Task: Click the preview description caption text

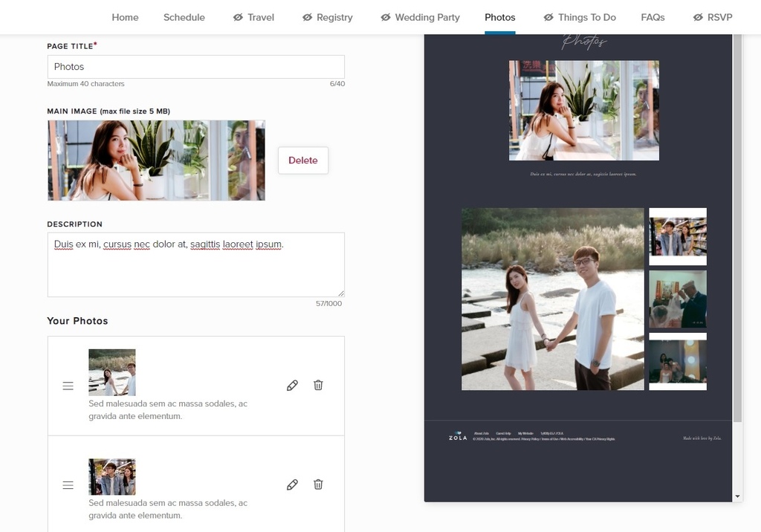Action: (x=583, y=174)
